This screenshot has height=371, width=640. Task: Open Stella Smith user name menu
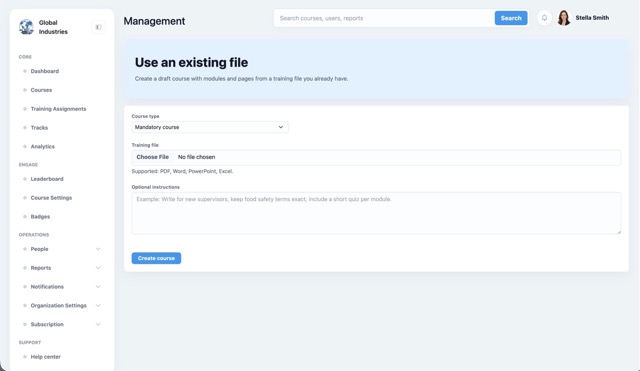tap(592, 18)
